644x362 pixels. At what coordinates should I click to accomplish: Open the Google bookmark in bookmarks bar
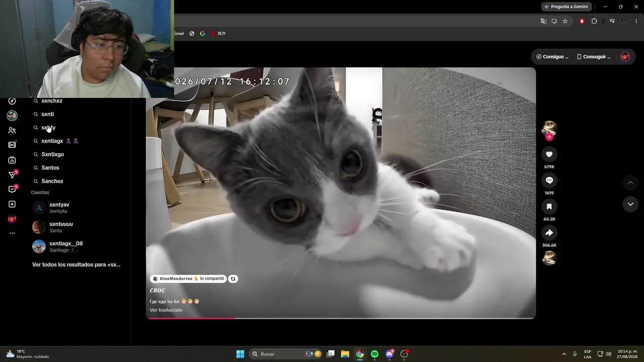pyautogui.click(x=203, y=34)
